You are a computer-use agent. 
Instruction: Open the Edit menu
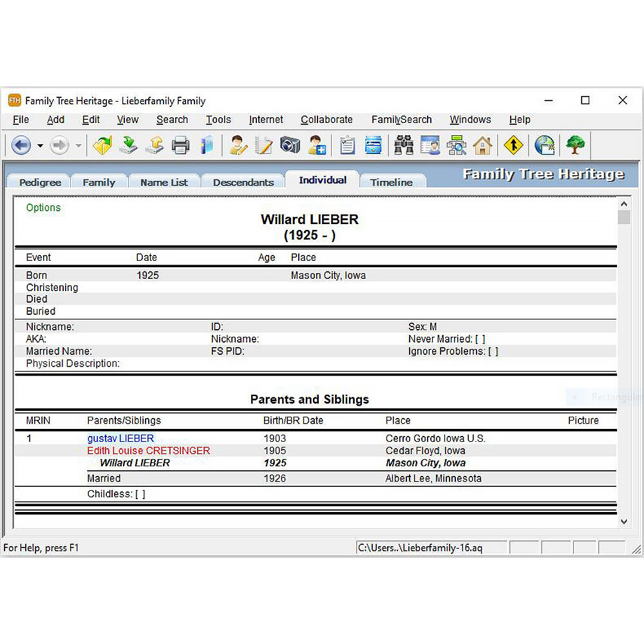91,120
